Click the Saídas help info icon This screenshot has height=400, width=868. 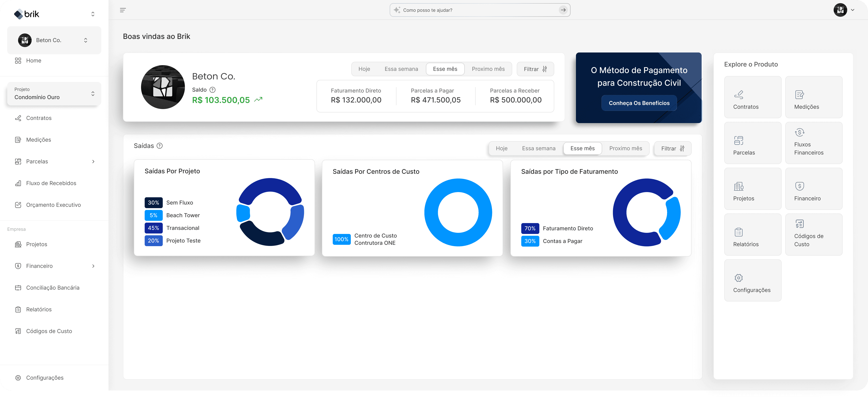click(x=160, y=146)
